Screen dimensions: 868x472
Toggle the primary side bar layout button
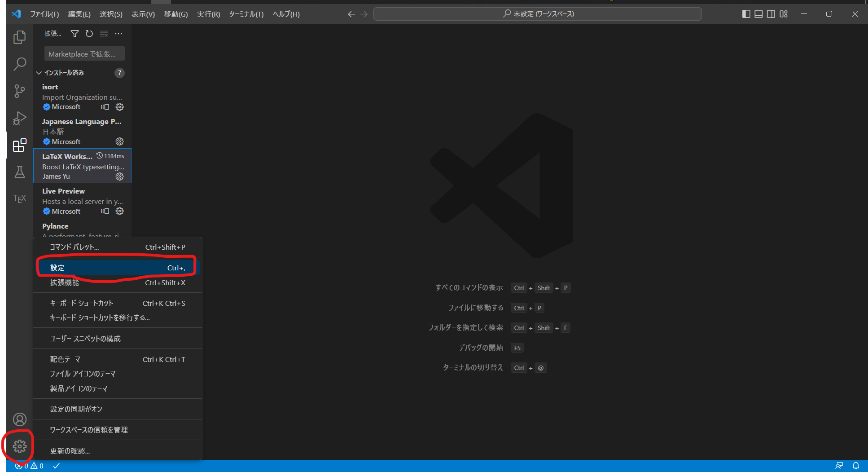pyautogui.click(x=746, y=14)
